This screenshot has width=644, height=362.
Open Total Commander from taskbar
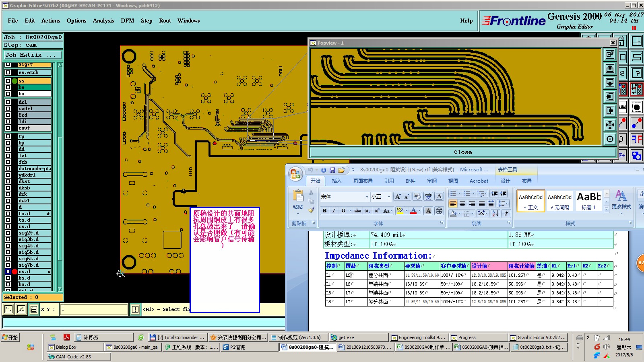177,337
